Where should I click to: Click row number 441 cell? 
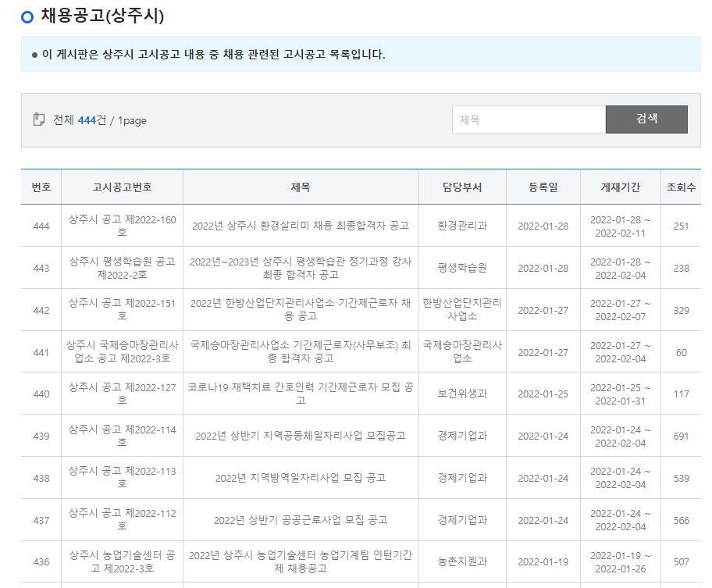(x=41, y=353)
